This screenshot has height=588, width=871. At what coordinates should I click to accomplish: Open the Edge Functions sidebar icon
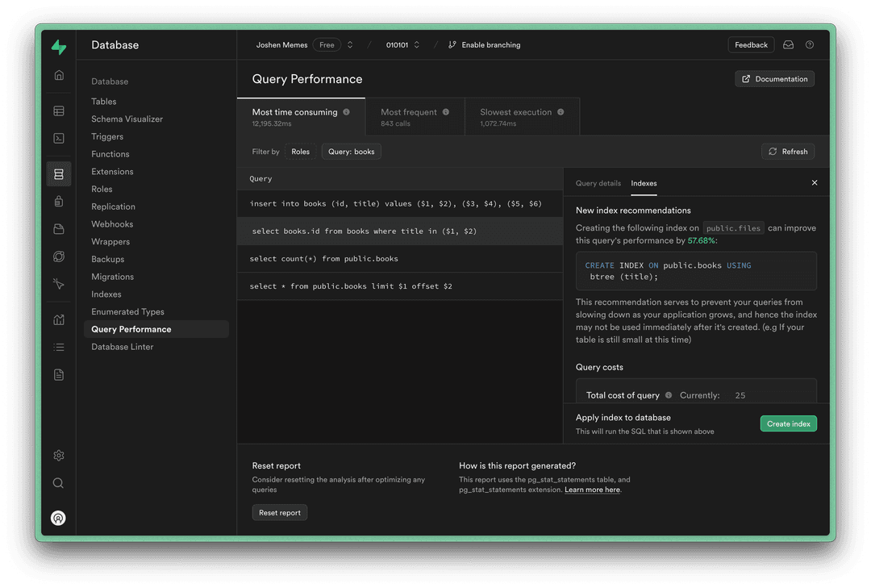coord(58,256)
